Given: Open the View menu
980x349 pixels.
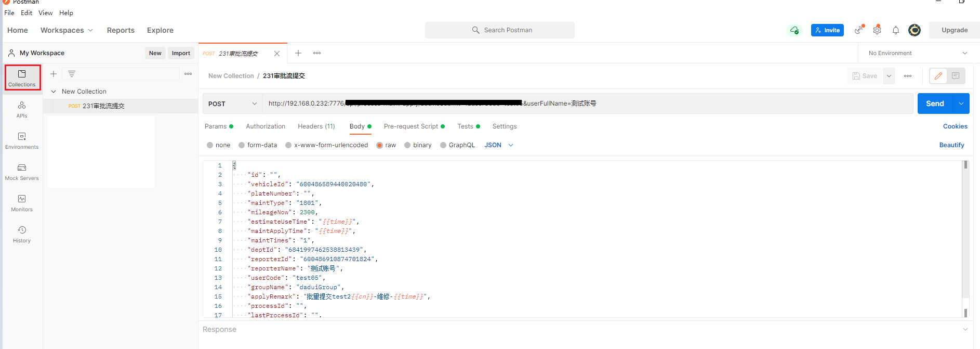Looking at the screenshot, I should coord(45,13).
